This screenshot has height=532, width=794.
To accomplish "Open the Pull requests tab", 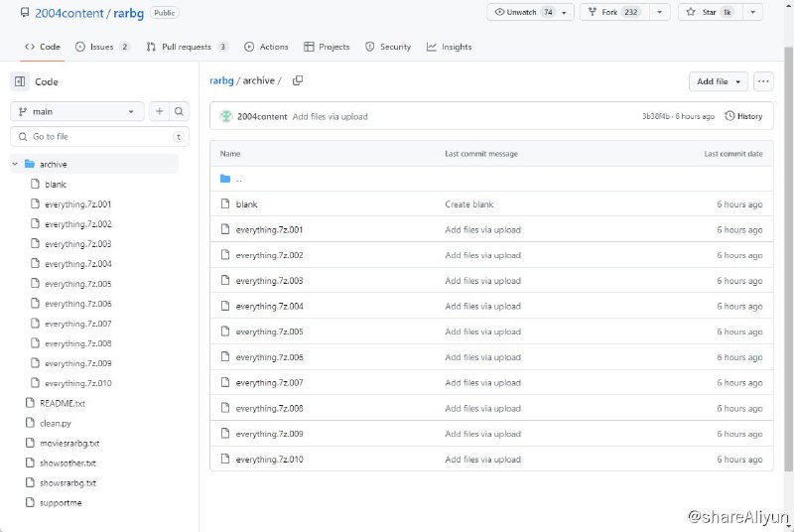I will tap(187, 47).
